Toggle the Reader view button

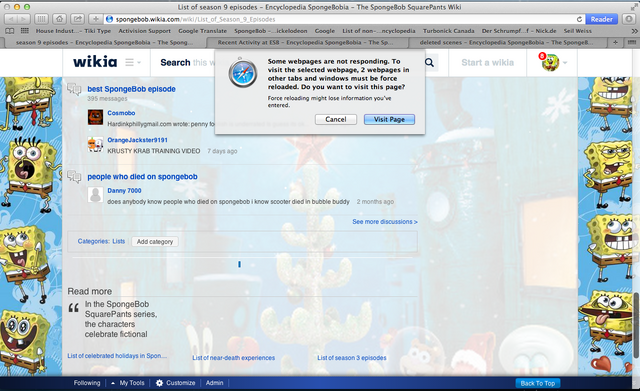601,19
